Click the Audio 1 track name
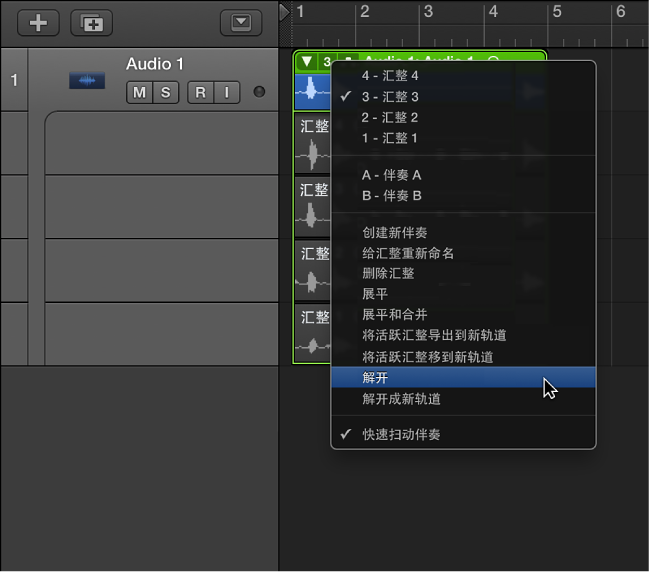This screenshot has height=574, width=650. pyautogui.click(x=155, y=64)
